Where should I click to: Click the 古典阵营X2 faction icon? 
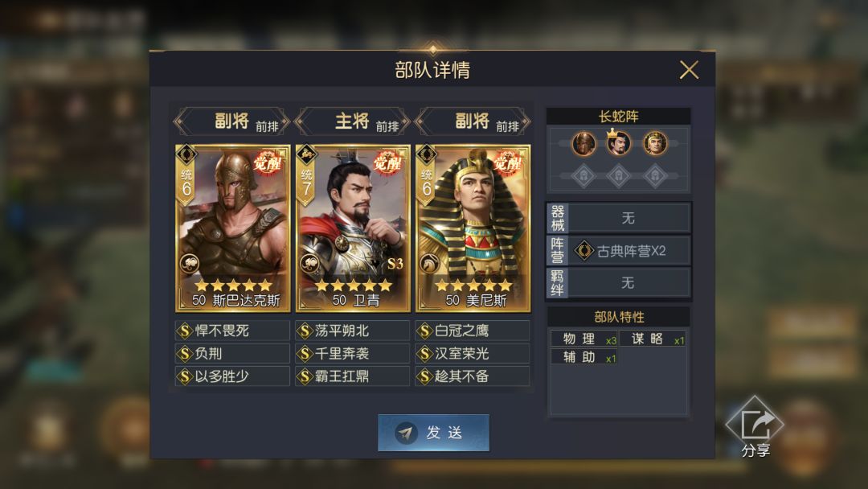pos(583,251)
